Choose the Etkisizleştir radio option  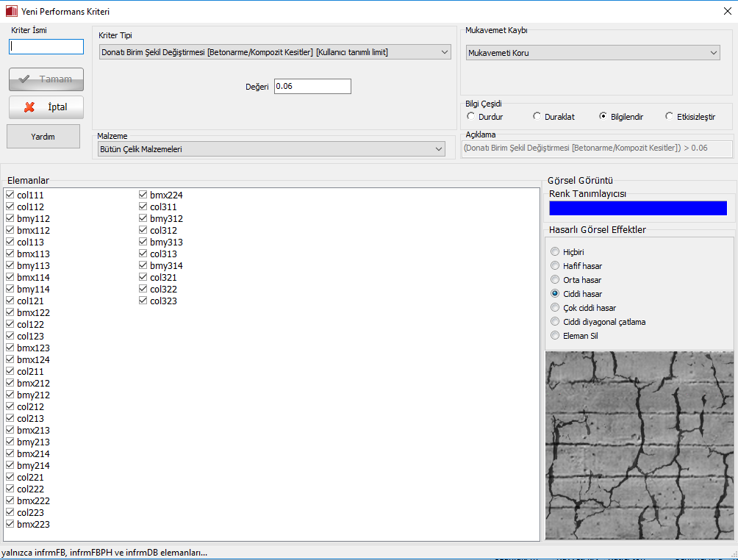[669, 116]
